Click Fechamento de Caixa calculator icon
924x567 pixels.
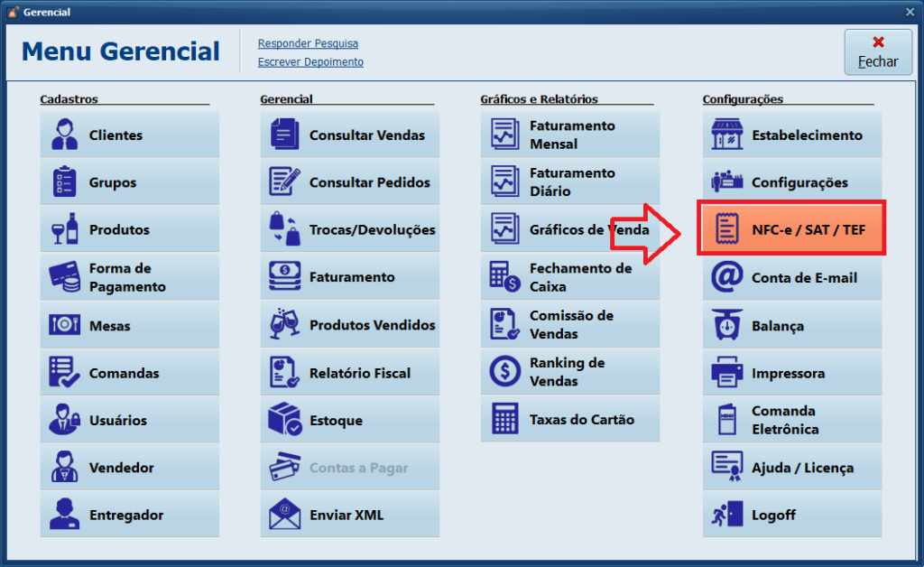pyautogui.click(x=505, y=276)
